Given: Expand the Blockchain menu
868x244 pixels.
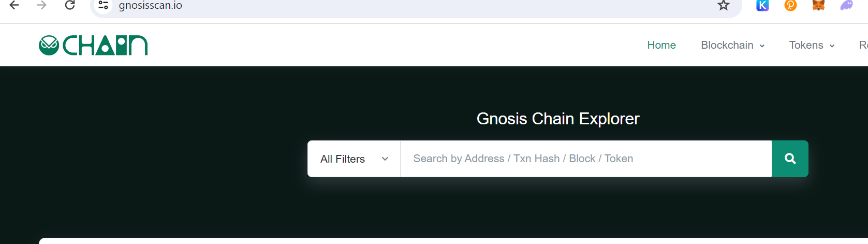Looking at the screenshot, I should (x=732, y=45).
